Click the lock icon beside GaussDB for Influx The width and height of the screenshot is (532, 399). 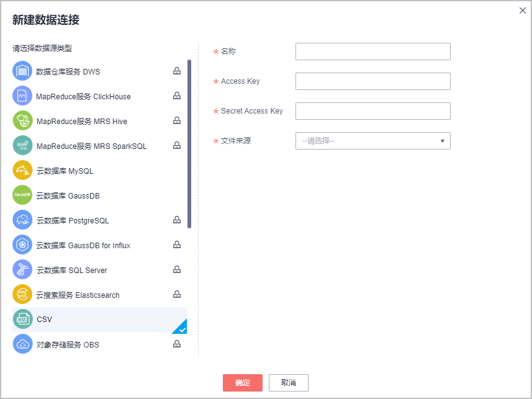click(x=177, y=244)
